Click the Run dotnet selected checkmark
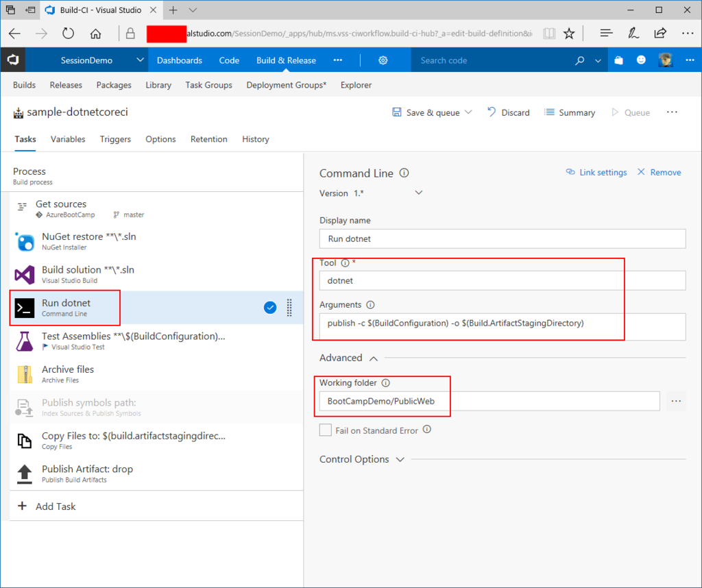This screenshot has width=702, height=588. click(x=270, y=308)
